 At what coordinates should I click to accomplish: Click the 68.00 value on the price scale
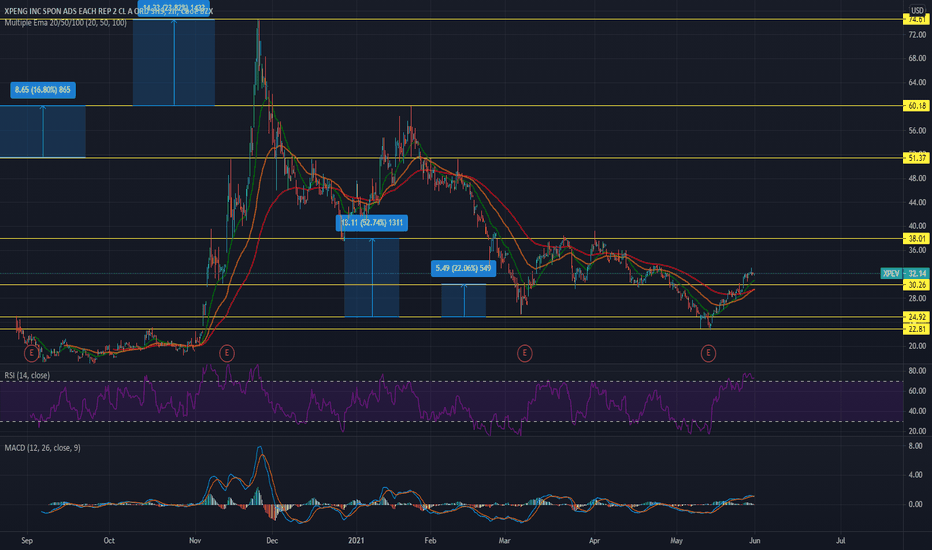(917, 58)
